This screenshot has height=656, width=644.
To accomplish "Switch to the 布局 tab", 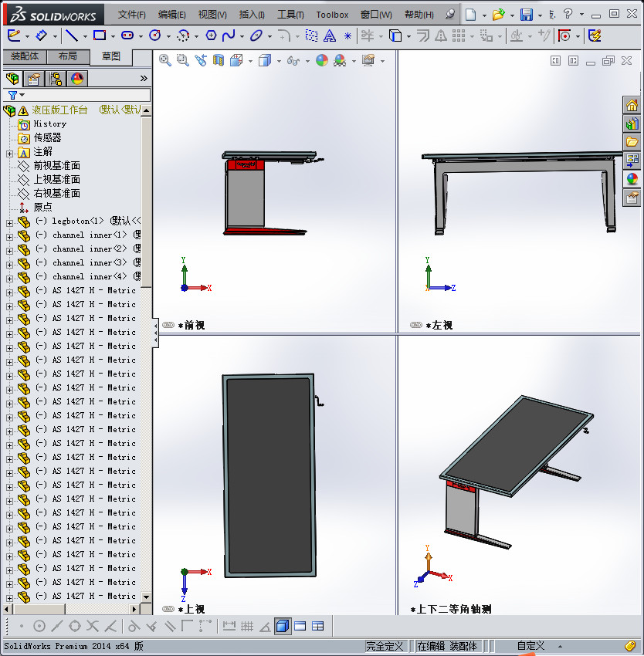I will (68, 56).
